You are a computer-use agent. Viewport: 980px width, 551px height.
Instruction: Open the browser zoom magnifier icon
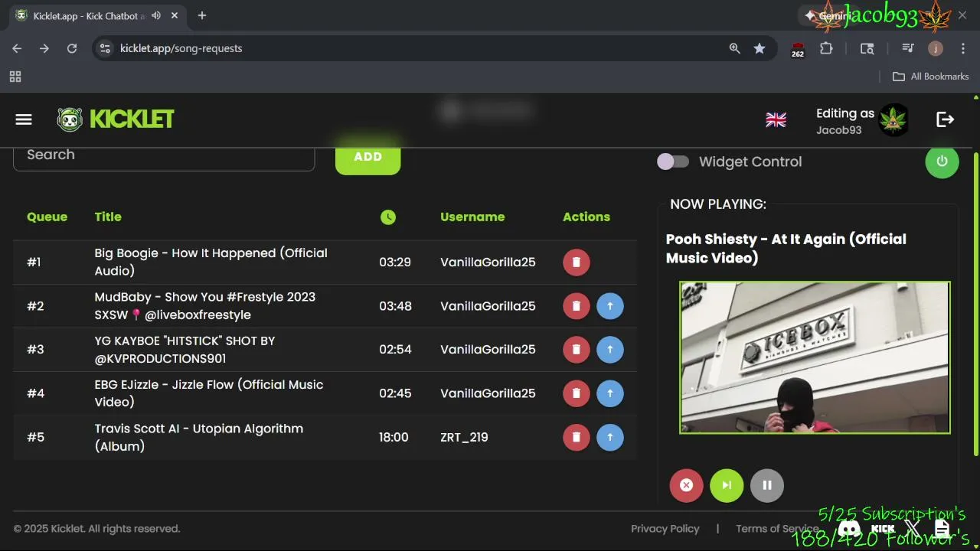[734, 48]
